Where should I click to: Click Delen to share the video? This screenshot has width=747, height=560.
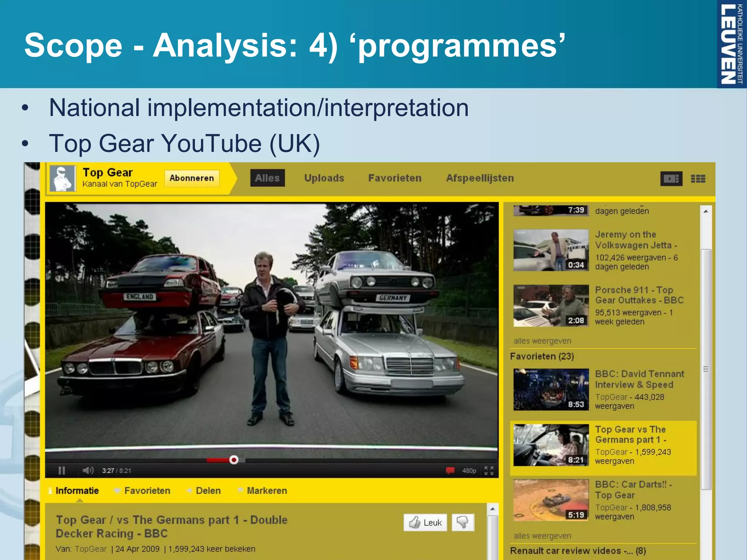coord(208,491)
